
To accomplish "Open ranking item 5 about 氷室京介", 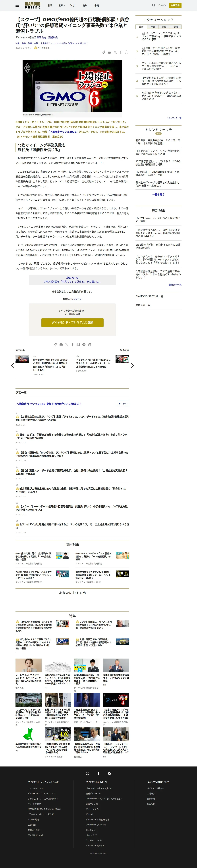I will pos(161,96).
